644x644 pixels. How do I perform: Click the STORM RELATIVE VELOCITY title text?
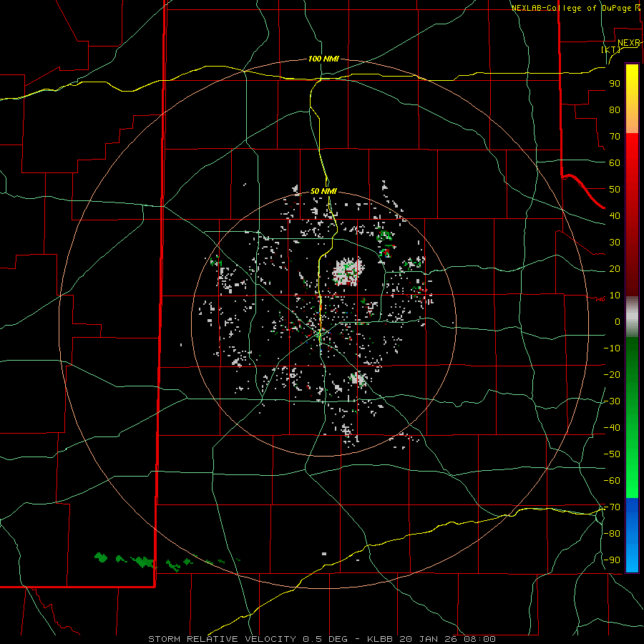click(x=222, y=639)
